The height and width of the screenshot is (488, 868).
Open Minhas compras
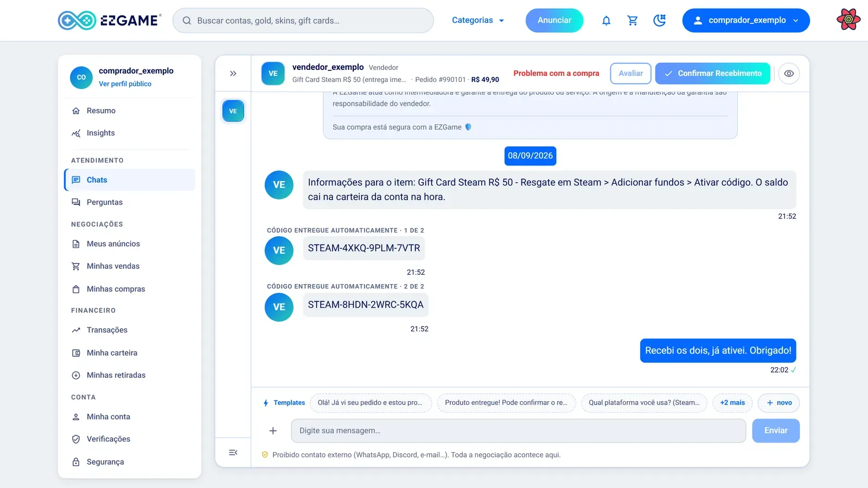coord(130,289)
